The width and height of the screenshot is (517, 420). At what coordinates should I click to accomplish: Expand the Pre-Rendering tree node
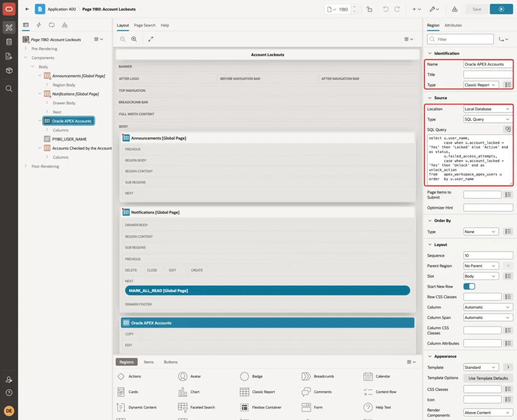click(x=25, y=48)
